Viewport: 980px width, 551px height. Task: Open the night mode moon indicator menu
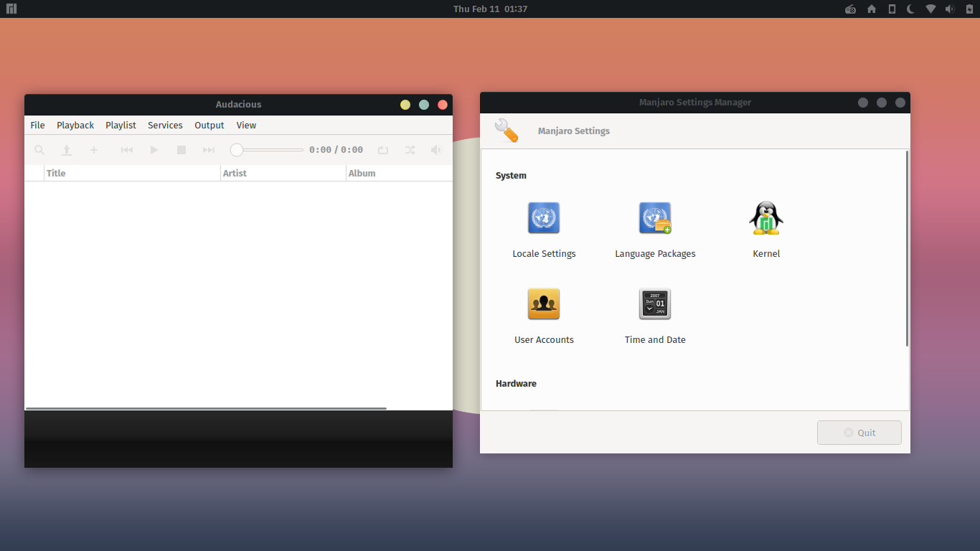pyautogui.click(x=910, y=9)
